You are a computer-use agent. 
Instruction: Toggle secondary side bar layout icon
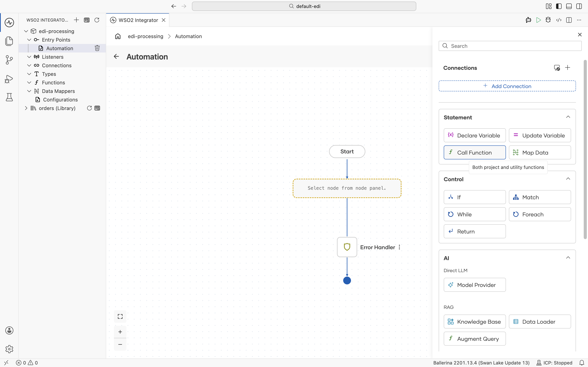[x=579, y=6]
